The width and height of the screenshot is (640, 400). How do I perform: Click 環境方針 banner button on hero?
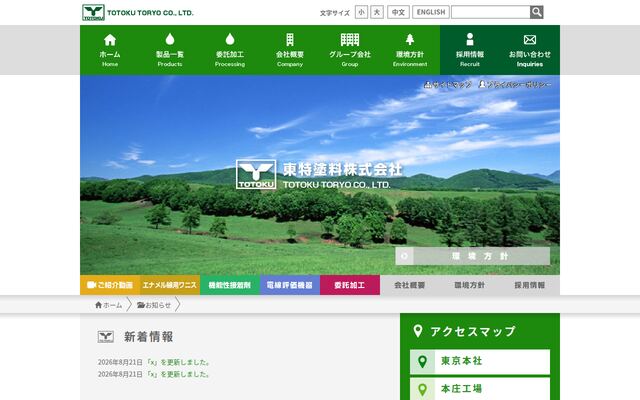[473, 256]
